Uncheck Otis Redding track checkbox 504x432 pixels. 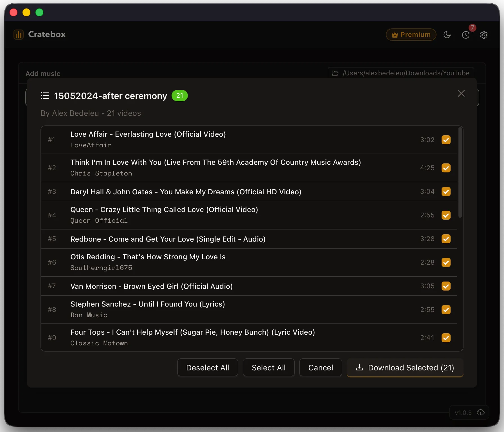tap(446, 262)
